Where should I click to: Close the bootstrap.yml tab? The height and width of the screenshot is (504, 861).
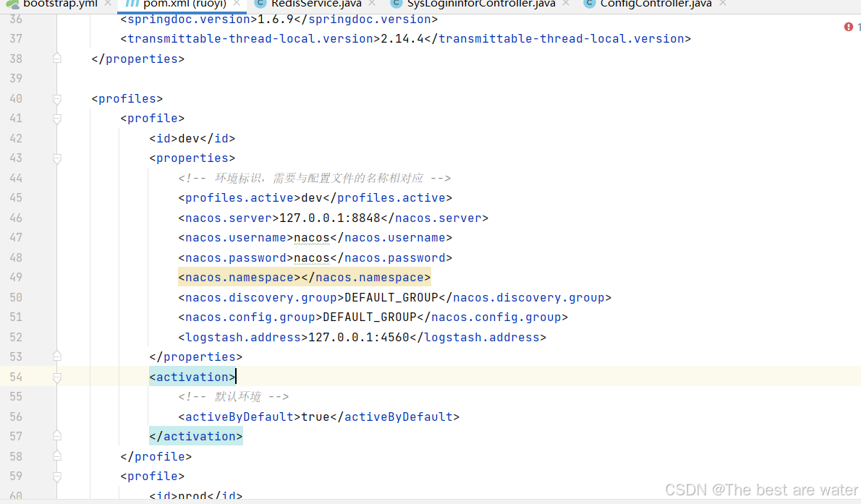click(107, 4)
